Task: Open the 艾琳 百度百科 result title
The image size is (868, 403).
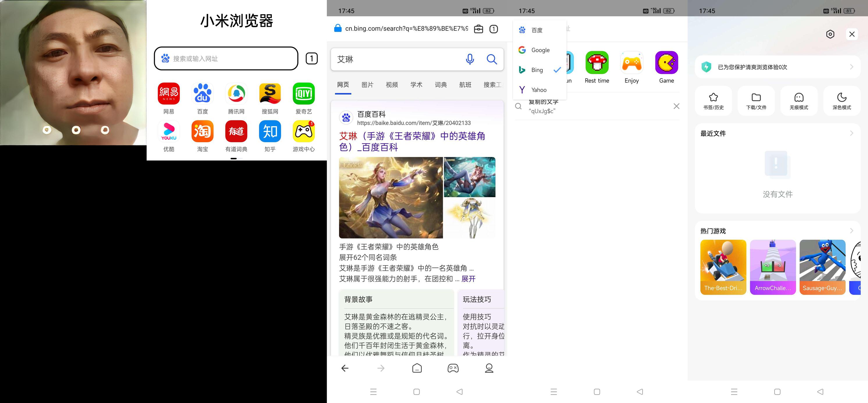Action: (x=412, y=141)
